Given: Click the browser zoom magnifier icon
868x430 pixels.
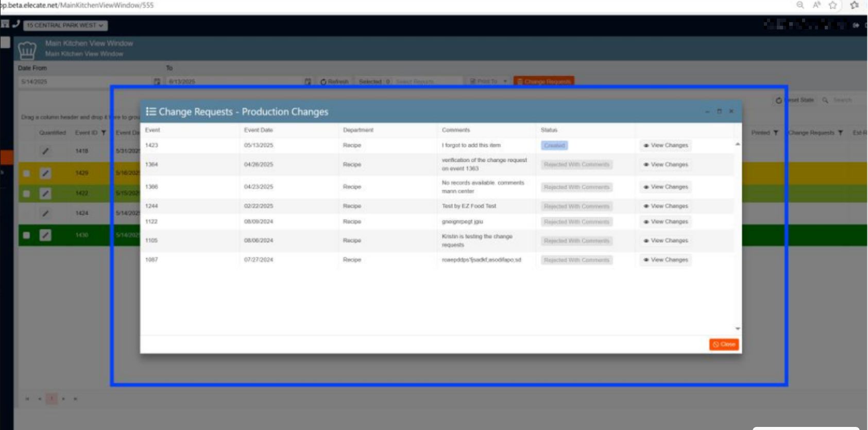Looking at the screenshot, I should point(800,5).
